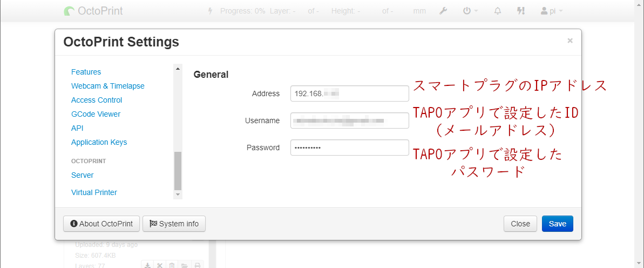Open the pi user account dropdown

(x=552, y=11)
